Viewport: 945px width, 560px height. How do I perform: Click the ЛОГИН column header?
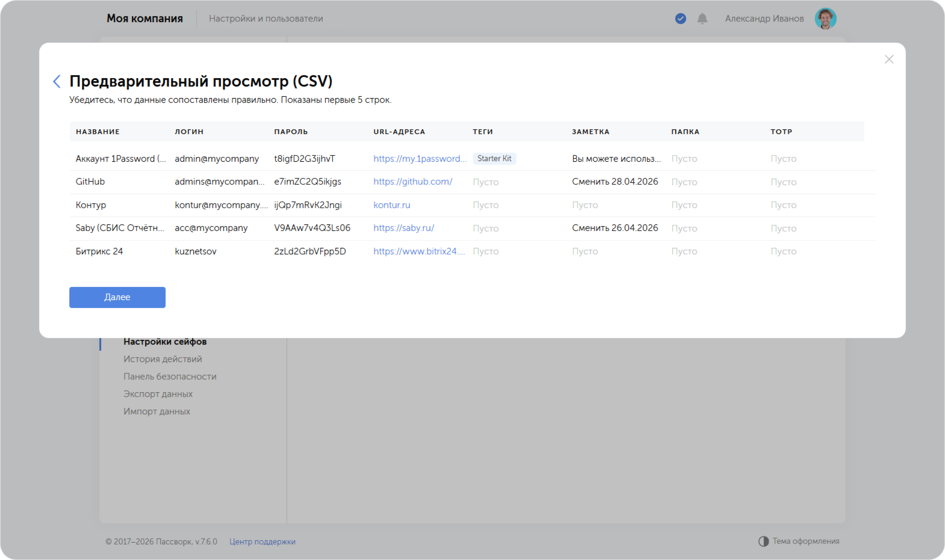click(x=189, y=132)
